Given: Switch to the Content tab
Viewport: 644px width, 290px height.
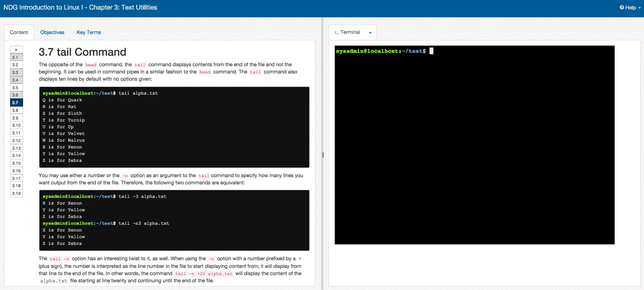Looking at the screenshot, I should [19, 33].
